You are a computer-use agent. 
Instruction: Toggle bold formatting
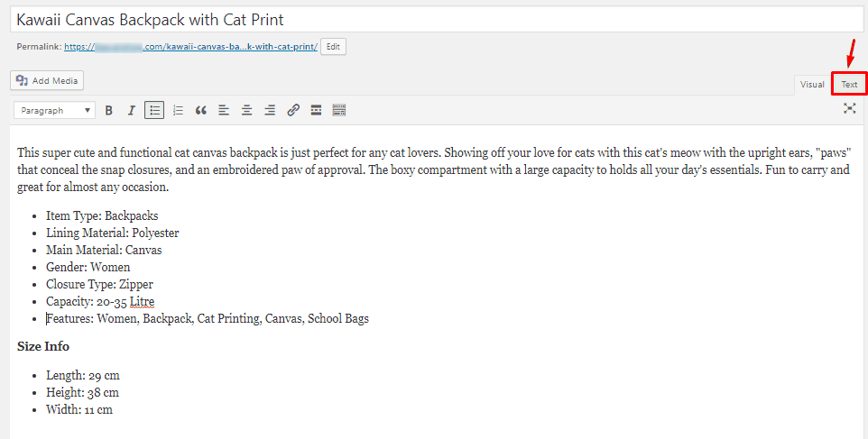click(109, 111)
